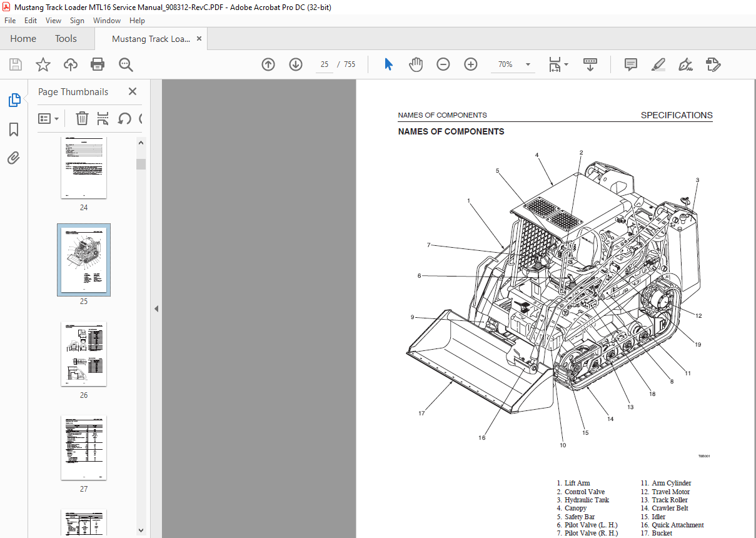Click legend entry 16. Quick Attachment
756x538 pixels.
tap(672, 525)
